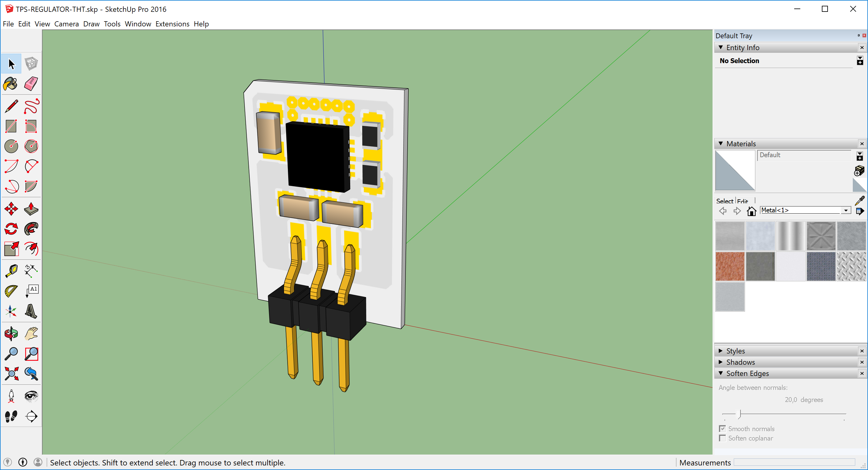Open the Camera menu
Screen dimensions: 868x470
point(67,24)
